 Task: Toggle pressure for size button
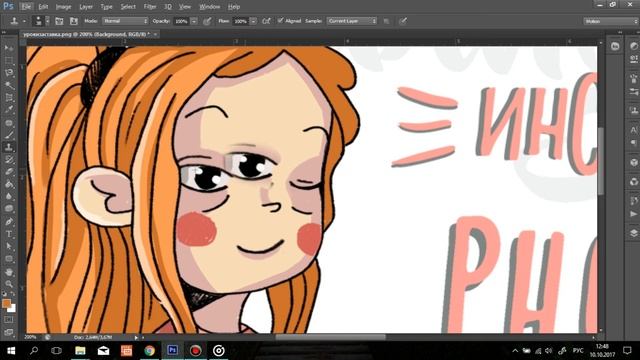click(403, 21)
